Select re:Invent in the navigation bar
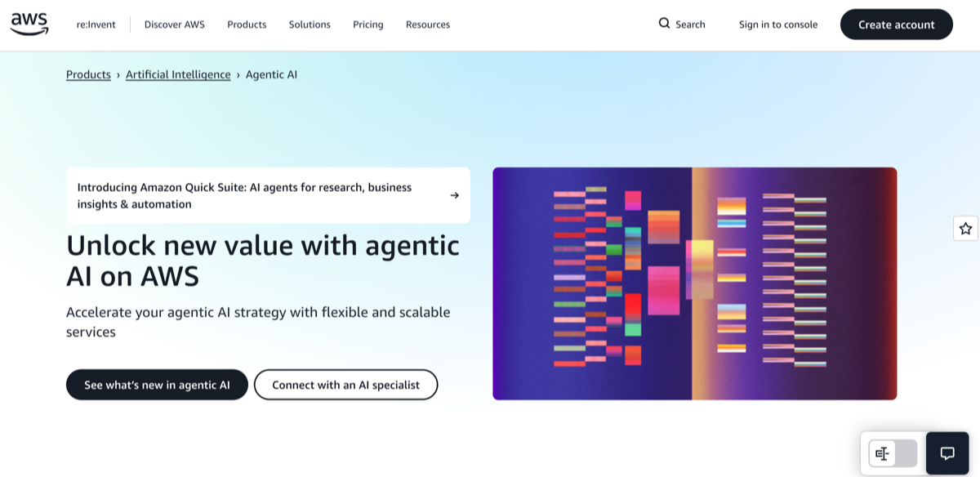The height and width of the screenshot is (477, 980). coord(96,25)
